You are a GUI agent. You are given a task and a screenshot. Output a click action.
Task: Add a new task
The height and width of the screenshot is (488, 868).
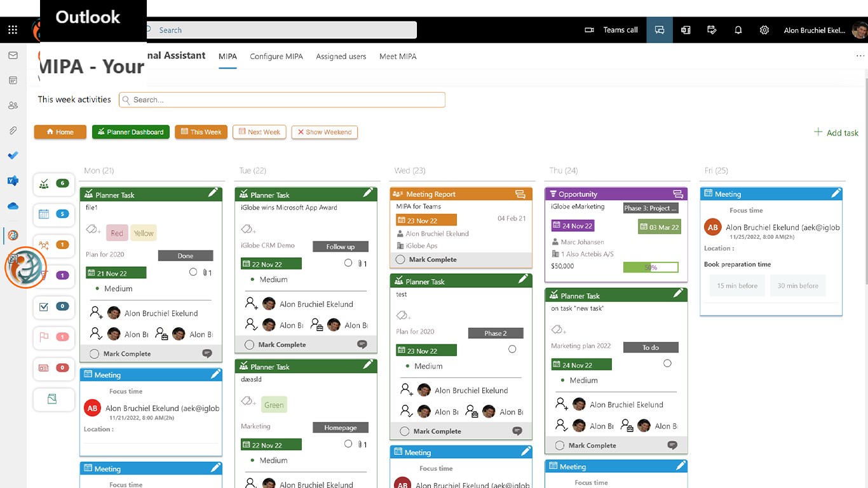pyautogui.click(x=836, y=132)
